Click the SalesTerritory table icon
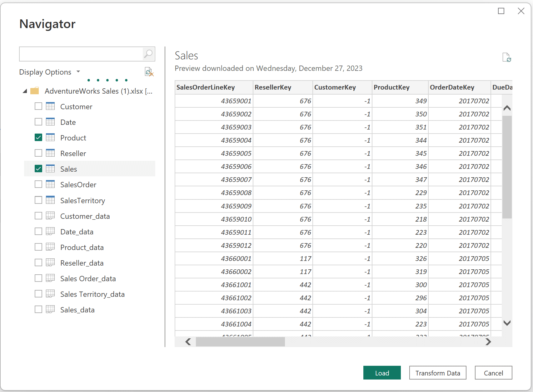This screenshot has width=533, height=392. [x=50, y=200]
